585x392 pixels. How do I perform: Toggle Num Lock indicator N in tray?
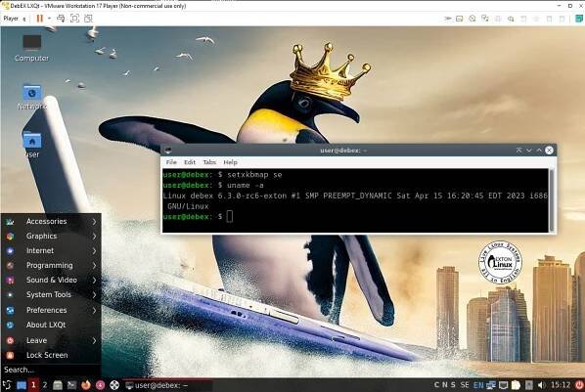click(445, 385)
